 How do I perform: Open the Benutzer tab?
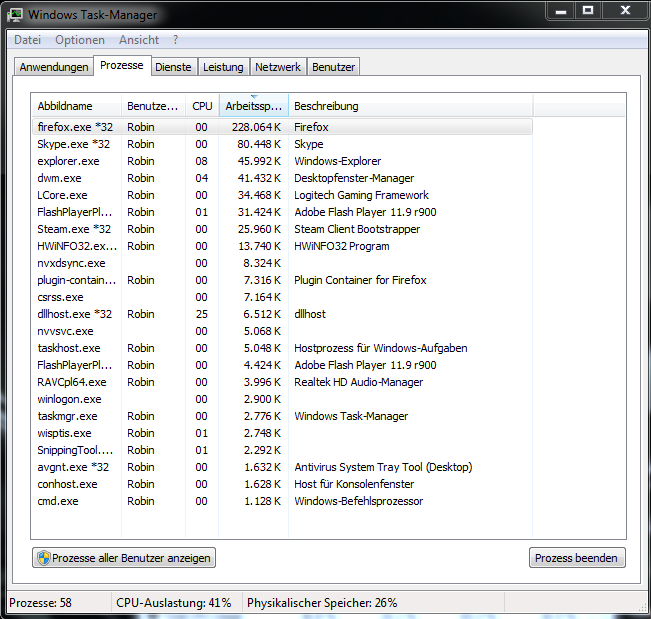[333, 67]
